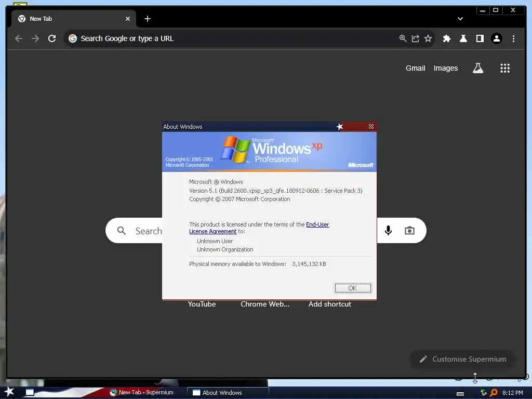Open the three-dot browser menu
Viewport: 532px width, 399px height.
pos(513,38)
